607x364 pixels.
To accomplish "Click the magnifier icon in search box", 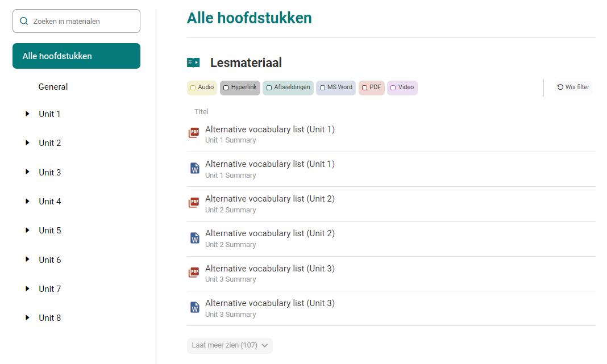I will [24, 21].
